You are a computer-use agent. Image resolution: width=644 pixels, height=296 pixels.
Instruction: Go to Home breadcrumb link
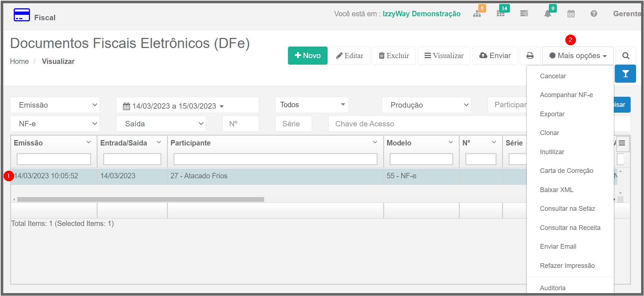(x=19, y=61)
